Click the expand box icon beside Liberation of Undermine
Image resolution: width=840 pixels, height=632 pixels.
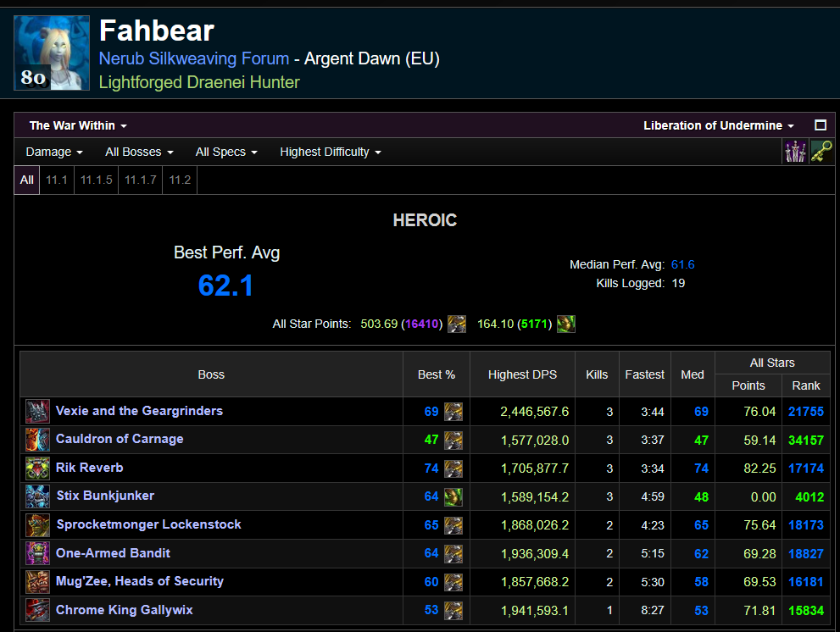[x=821, y=125]
